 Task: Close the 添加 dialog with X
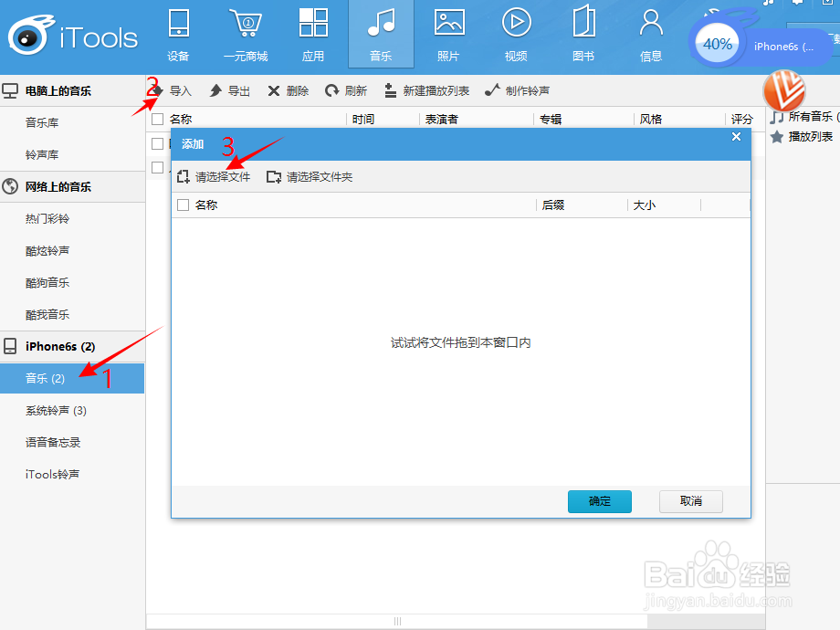point(737,137)
